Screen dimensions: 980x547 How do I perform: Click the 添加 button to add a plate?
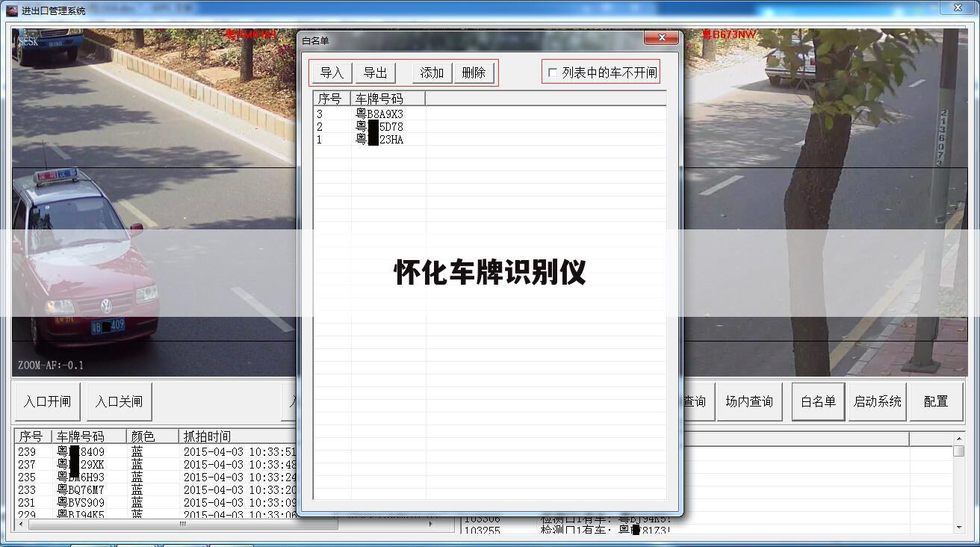(432, 72)
